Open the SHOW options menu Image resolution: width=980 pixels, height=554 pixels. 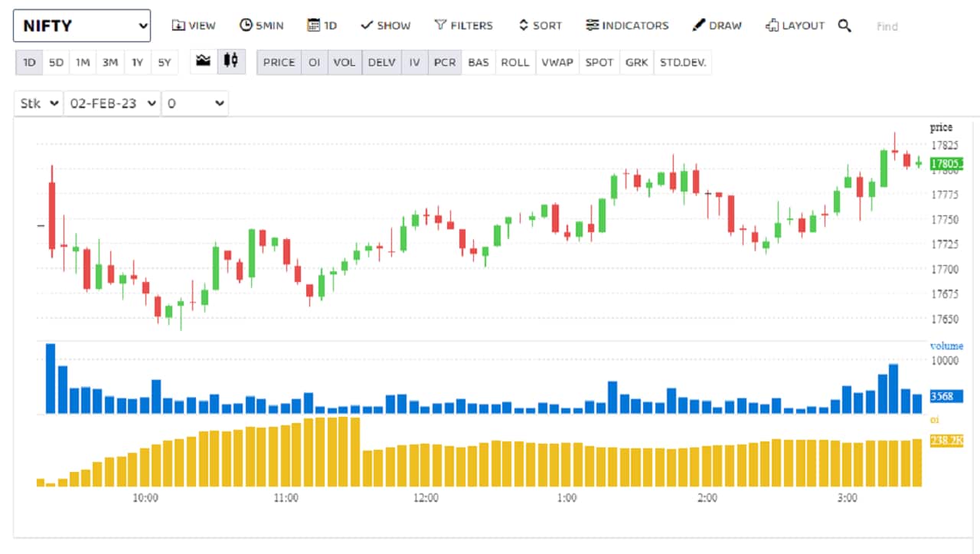tap(385, 26)
